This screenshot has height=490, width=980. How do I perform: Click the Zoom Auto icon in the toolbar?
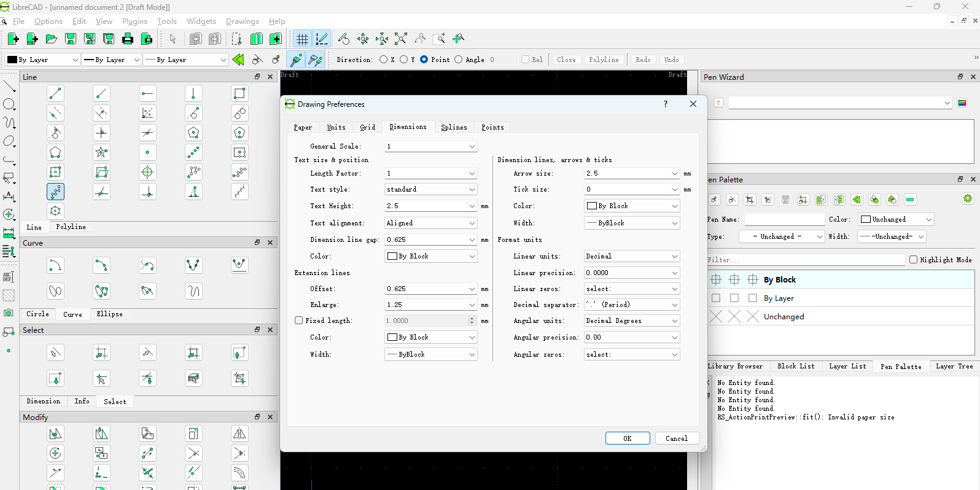tap(401, 39)
